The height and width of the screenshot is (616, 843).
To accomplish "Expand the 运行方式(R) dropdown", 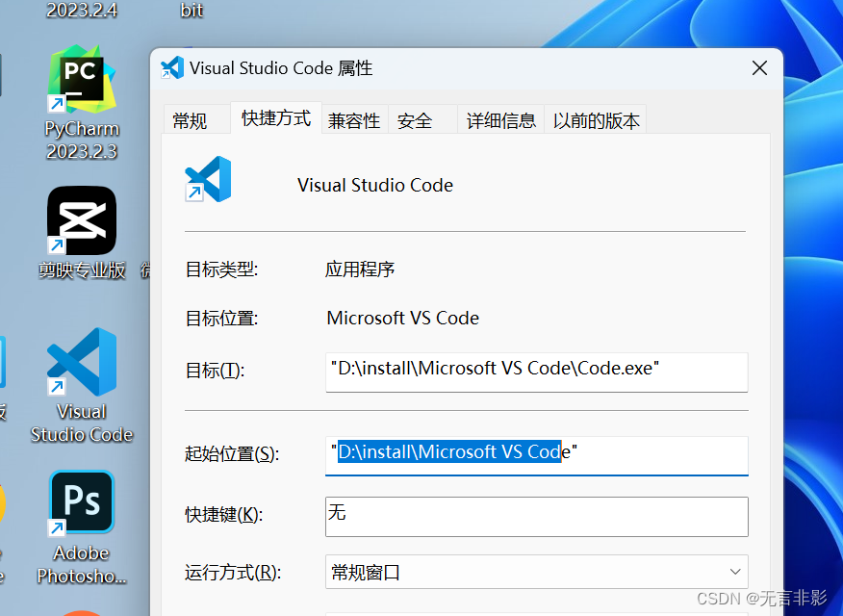I will pos(537,572).
